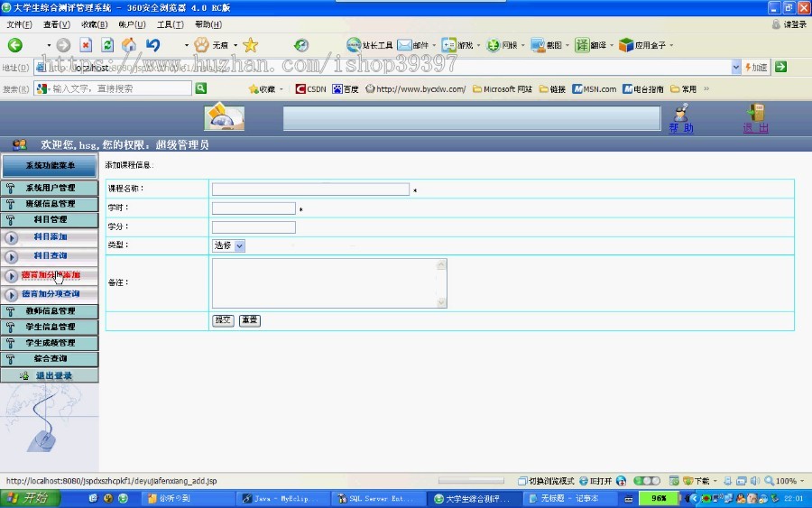Open the 查看(V) menu
The image size is (812, 508).
(x=57, y=24)
